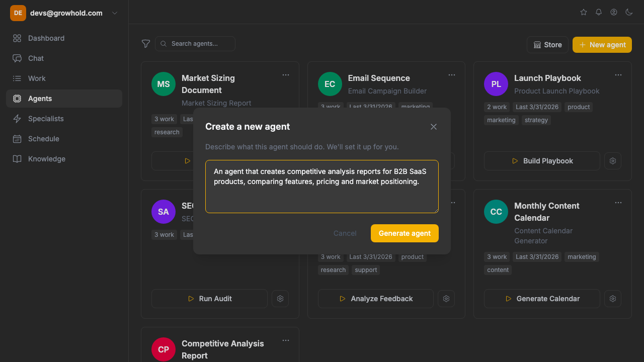
Task: Toggle dark mode with the moon icon
Action: [629, 12]
